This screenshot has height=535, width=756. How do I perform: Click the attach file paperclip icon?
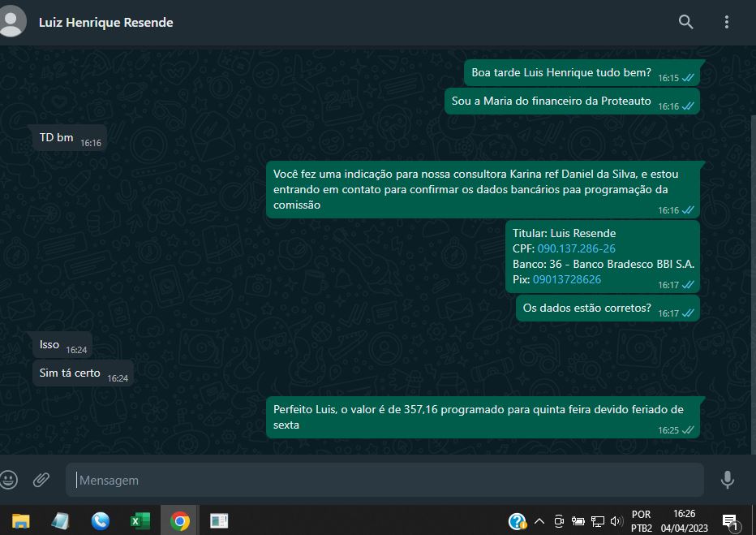(x=41, y=480)
